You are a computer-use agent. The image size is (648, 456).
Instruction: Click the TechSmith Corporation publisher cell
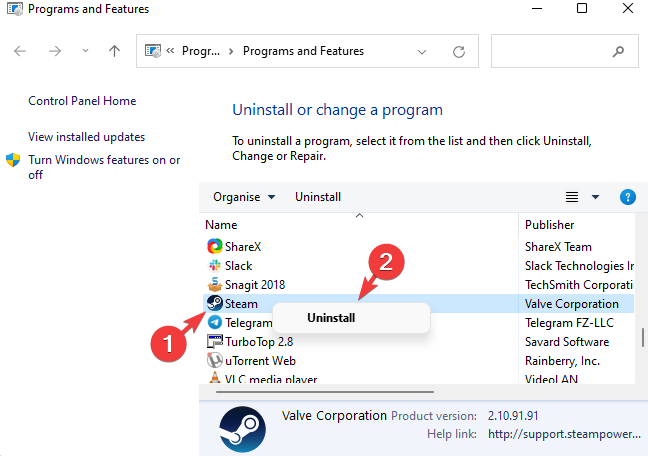click(579, 285)
